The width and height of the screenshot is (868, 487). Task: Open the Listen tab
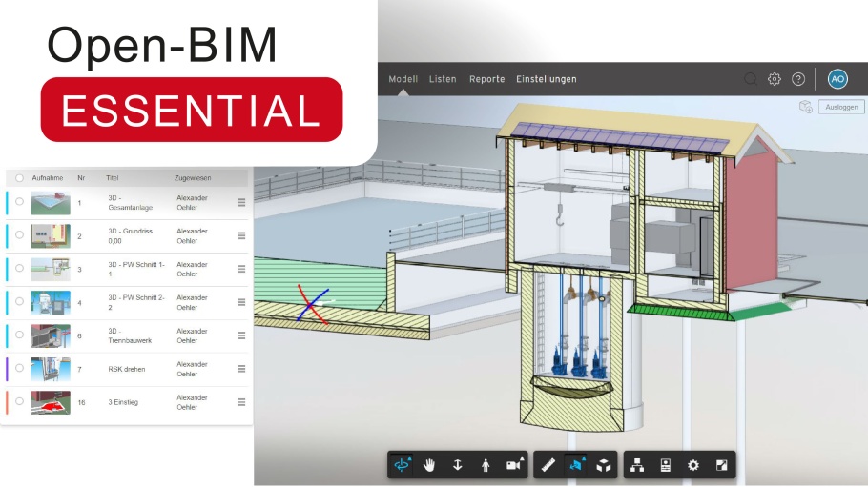tap(443, 79)
